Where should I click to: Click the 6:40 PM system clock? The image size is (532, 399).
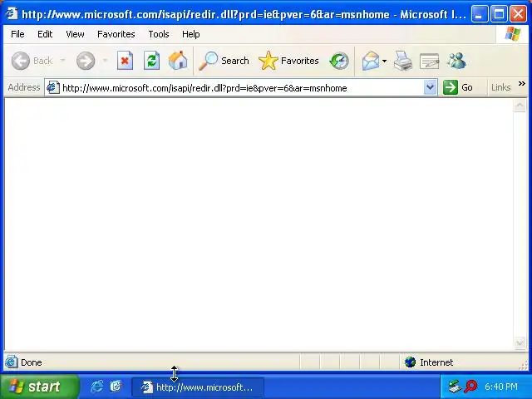pyautogui.click(x=501, y=387)
